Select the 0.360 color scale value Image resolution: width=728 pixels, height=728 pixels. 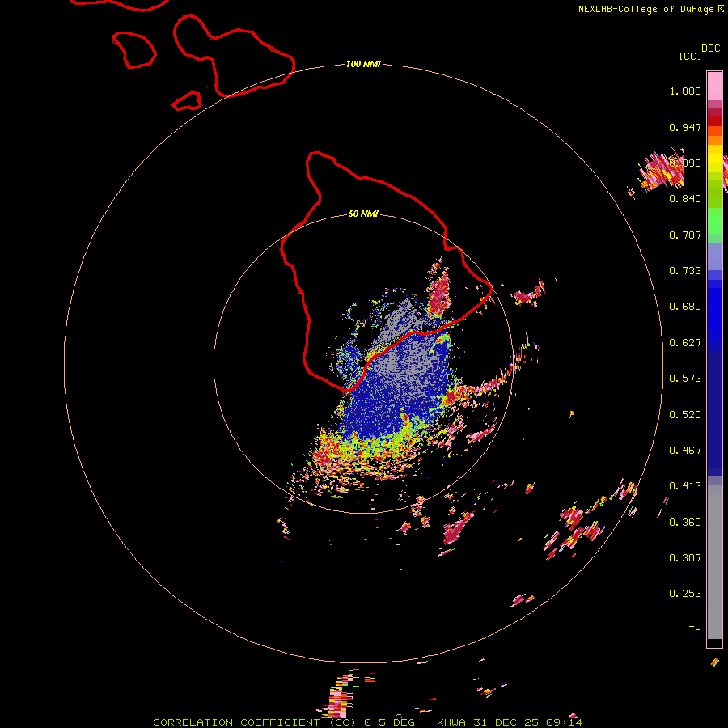(x=685, y=523)
